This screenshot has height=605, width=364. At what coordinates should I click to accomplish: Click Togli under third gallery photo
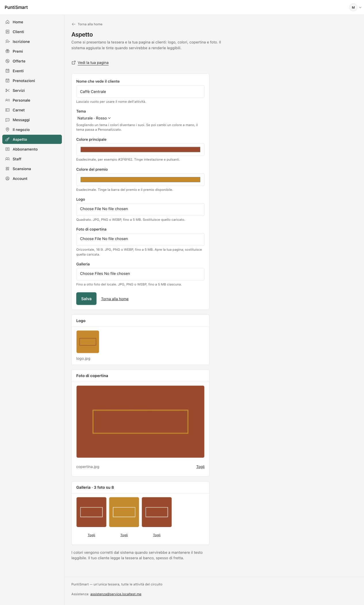click(x=157, y=535)
